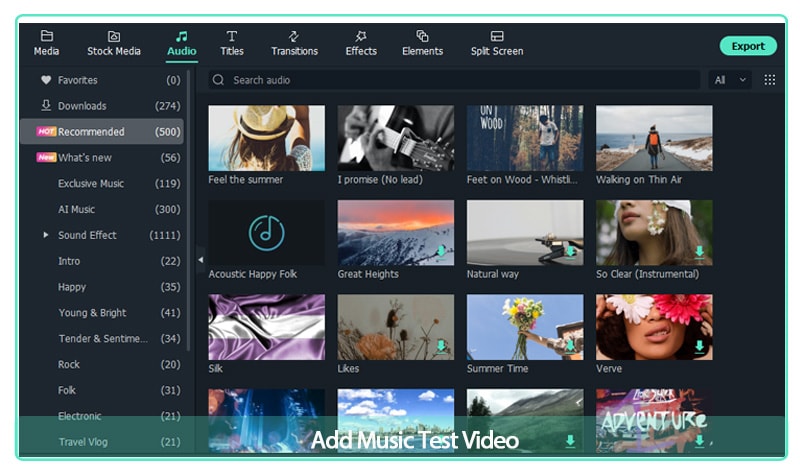Select the Intro category
The height and width of the screenshot is (472, 800).
102,261
